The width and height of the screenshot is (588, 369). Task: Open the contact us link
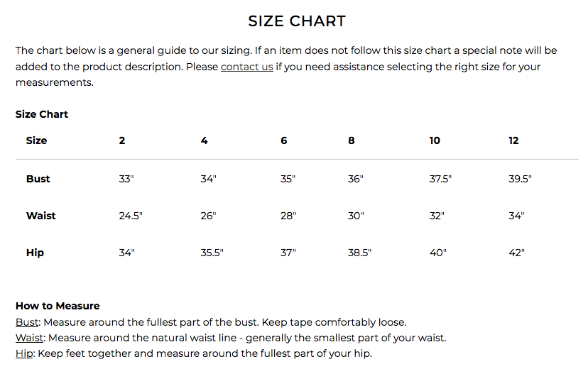[246, 67]
